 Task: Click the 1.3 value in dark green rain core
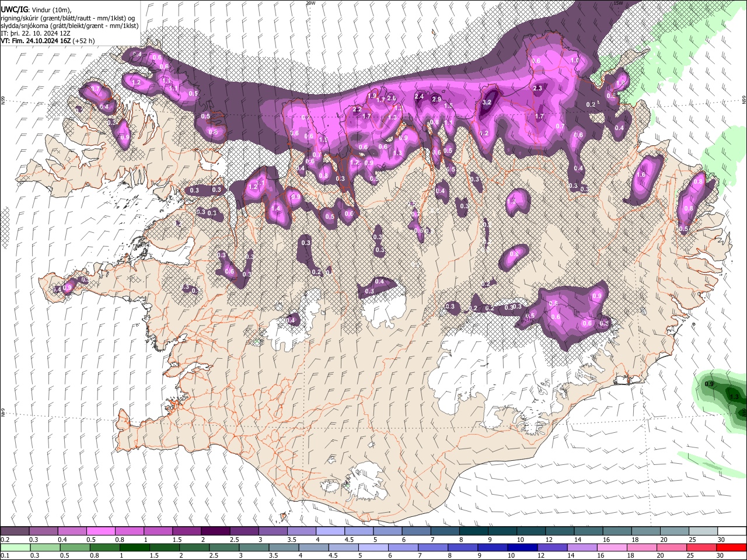coord(734,397)
